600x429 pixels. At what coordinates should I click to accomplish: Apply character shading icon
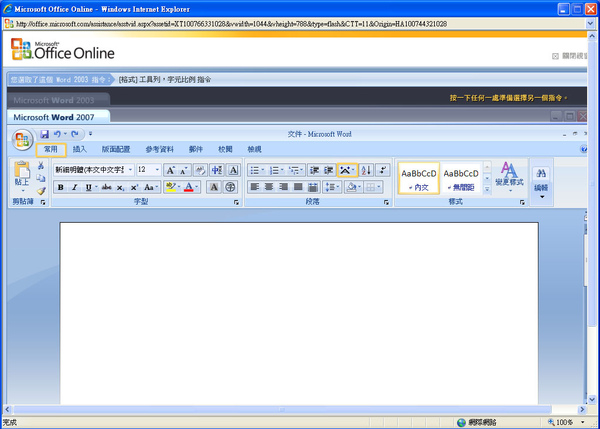tap(214, 187)
